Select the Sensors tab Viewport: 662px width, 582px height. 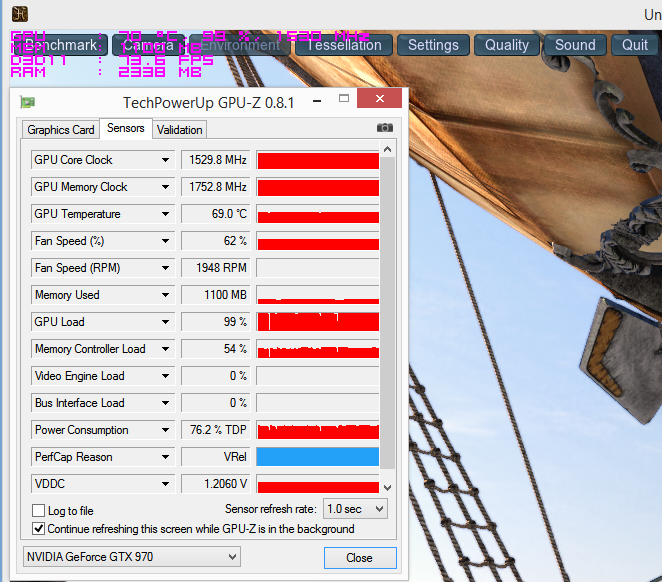[125, 128]
